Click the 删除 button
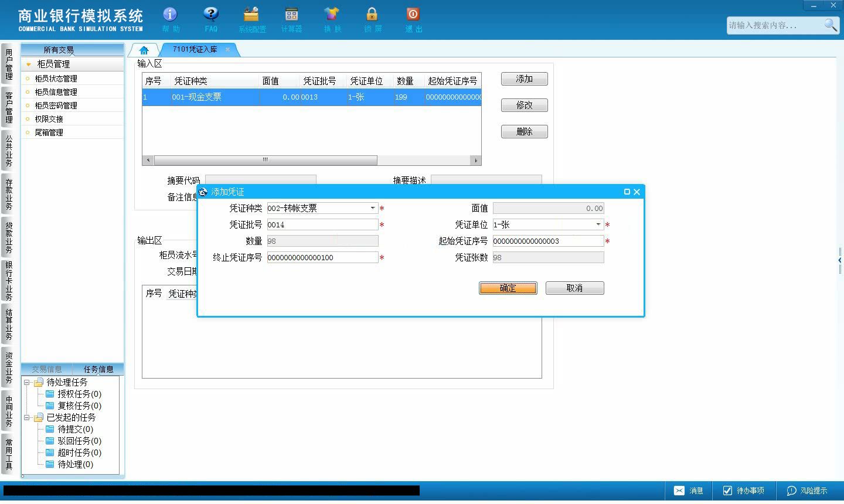844x504 pixels. [525, 132]
